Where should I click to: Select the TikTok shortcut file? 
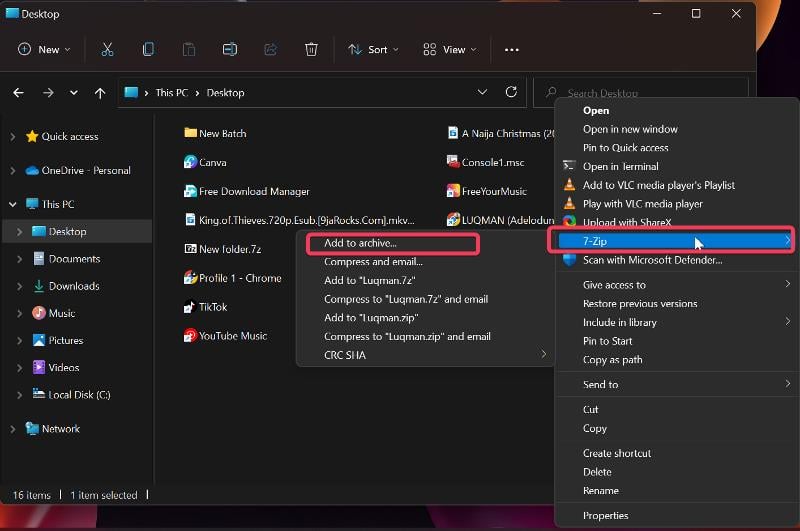coord(206,307)
